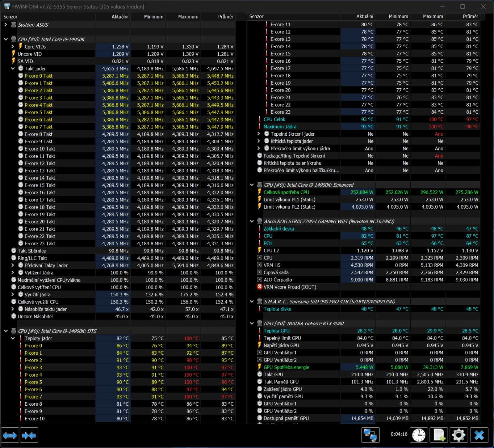Click the thermometer icon beside CPU Celok
Screen dimensions: 494x448
point(260,119)
